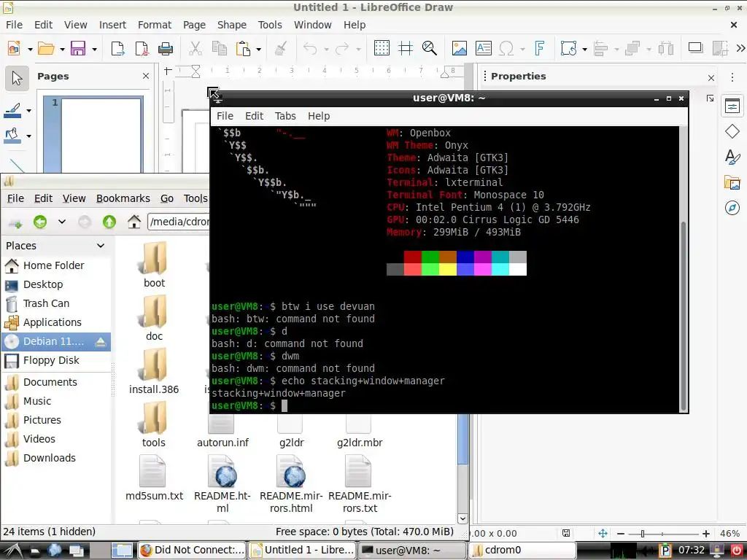Screen dimensions: 747x560
Task: Open the Properties deck in Draw sidebar
Action: [732, 106]
